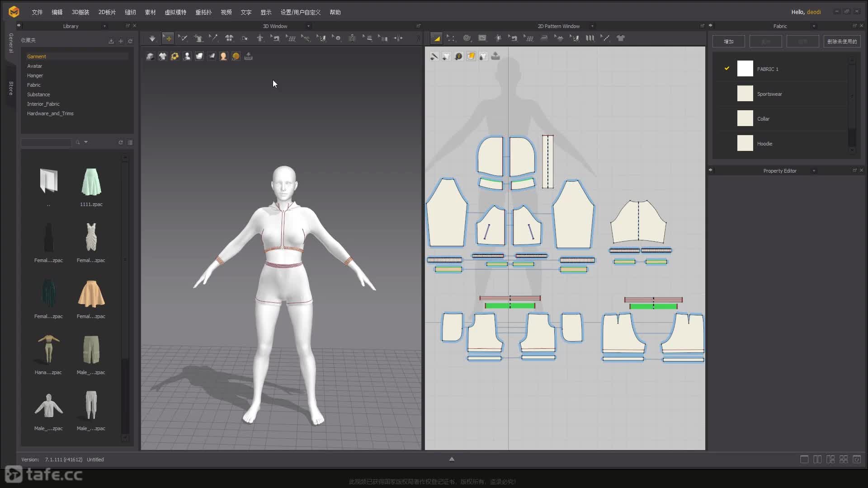This screenshot has height=488, width=868.
Task: Click the Reset 2D Arrangement garment icon
Action: tap(229, 39)
